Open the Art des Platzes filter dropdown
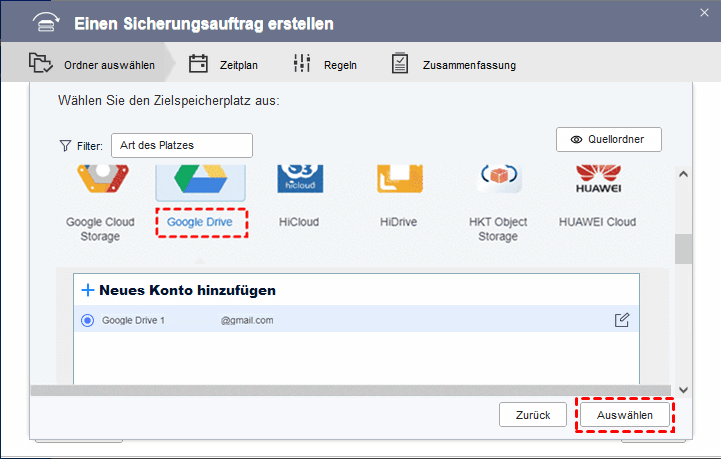The width and height of the screenshot is (721, 459). 182,145
